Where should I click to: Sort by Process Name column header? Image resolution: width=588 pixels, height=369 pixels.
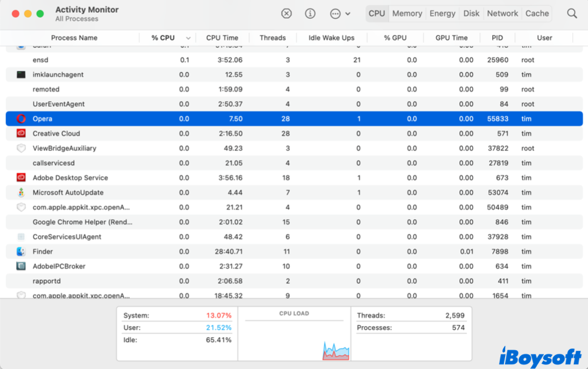[74, 38]
